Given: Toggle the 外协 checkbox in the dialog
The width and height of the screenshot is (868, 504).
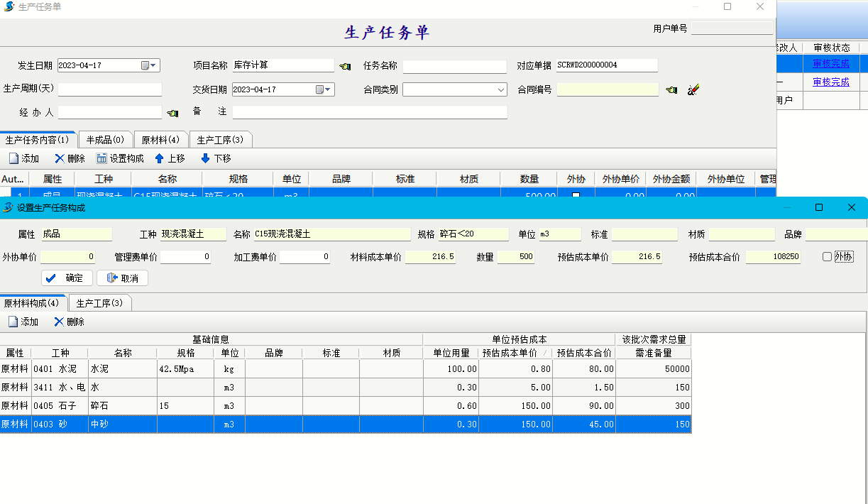Looking at the screenshot, I should coord(827,256).
